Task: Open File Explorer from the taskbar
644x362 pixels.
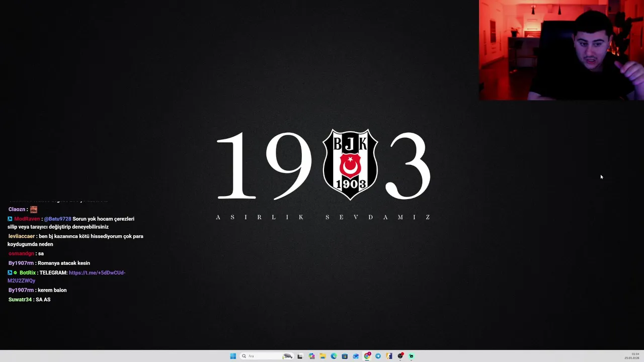Action: pyautogui.click(x=323, y=356)
